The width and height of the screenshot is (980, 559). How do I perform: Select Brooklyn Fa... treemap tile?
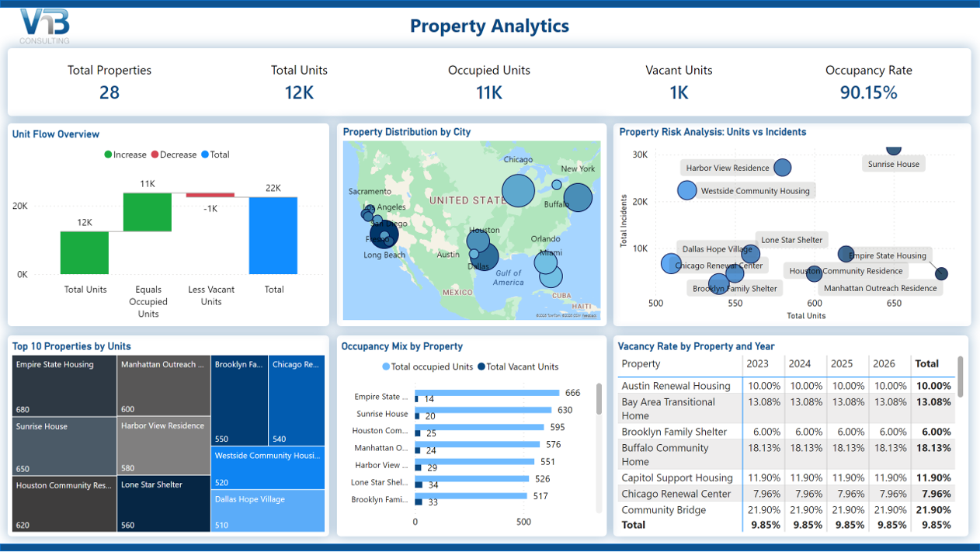pos(240,401)
